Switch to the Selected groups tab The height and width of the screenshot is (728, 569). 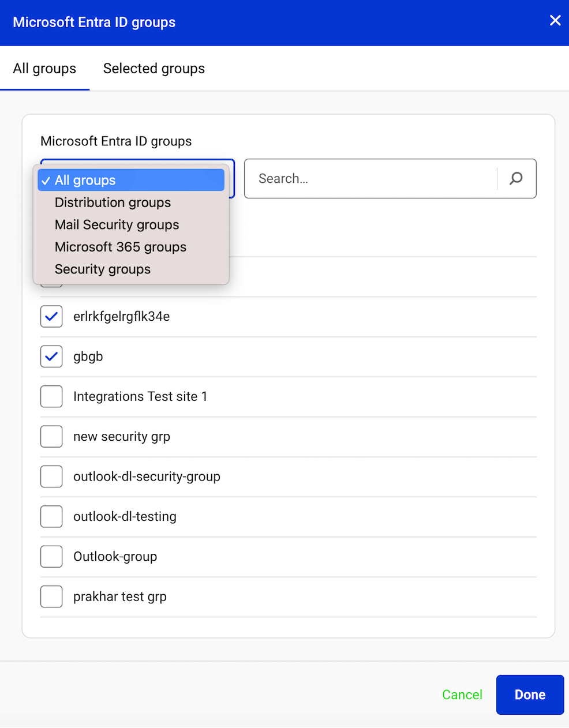(154, 69)
